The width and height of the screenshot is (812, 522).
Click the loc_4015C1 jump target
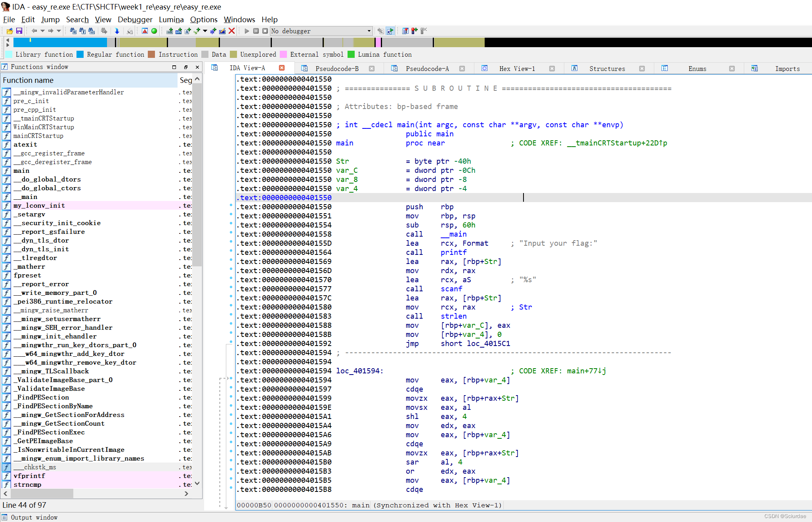[489, 343]
